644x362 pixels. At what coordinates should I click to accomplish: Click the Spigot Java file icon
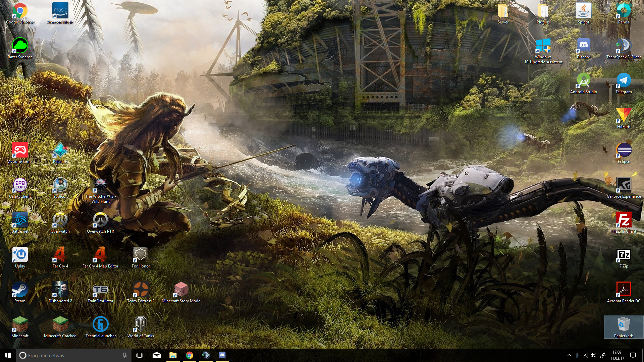(x=584, y=13)
